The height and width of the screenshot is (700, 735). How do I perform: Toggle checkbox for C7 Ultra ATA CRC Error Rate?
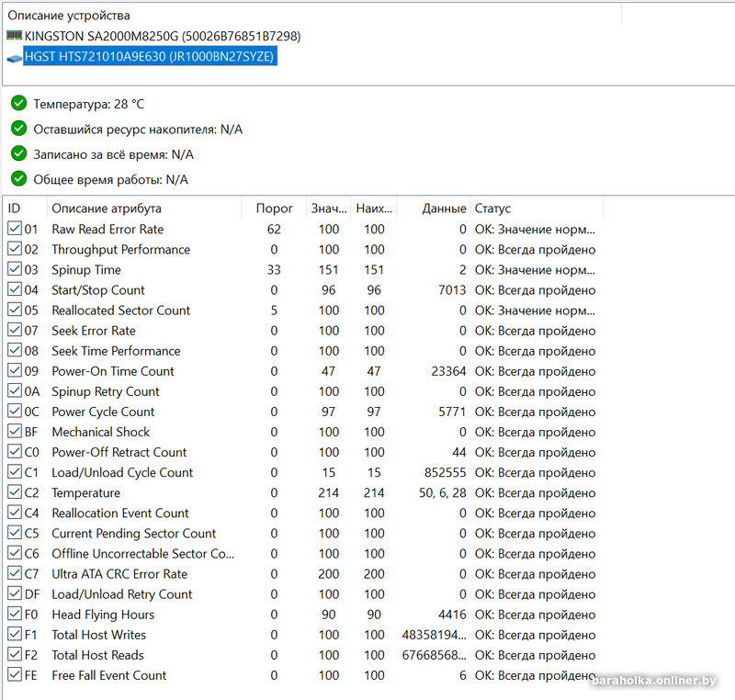pyautogui.click(x=15, y=573)
